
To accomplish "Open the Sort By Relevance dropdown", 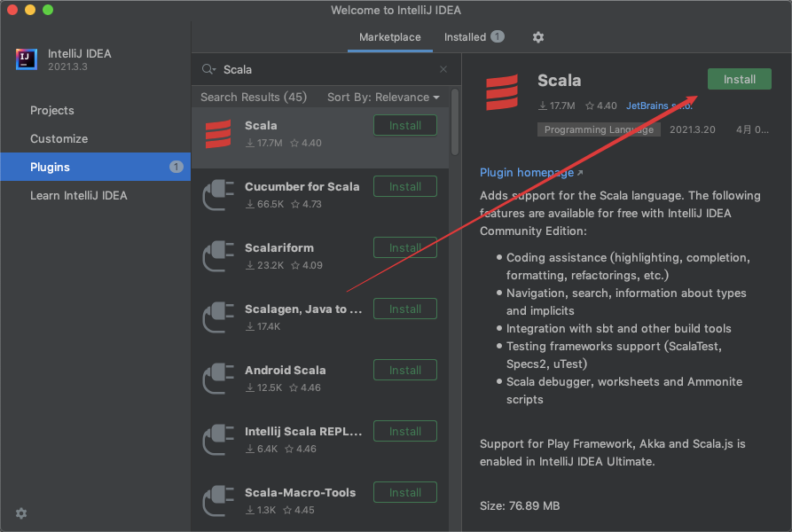I will [x=381, y=97].
